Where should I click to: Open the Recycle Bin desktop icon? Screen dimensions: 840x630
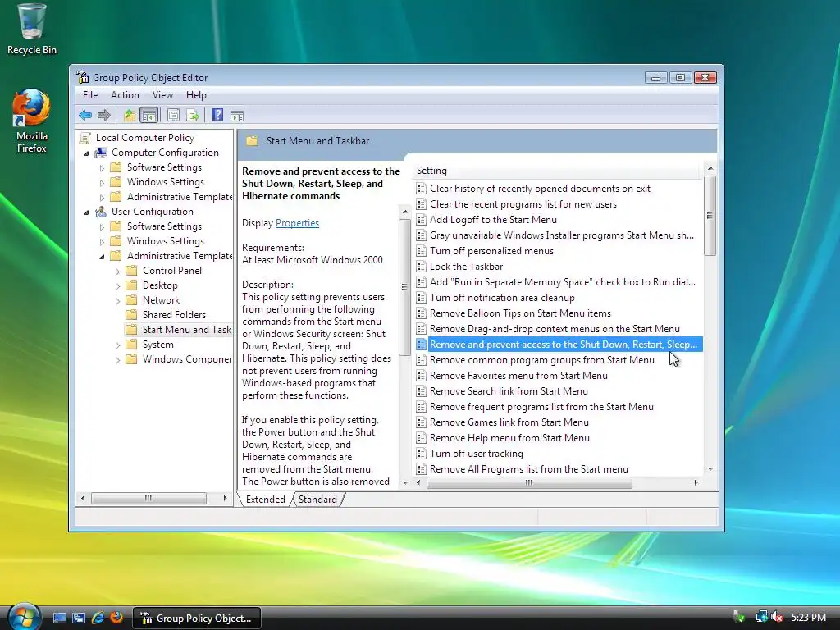pos(32,30)
